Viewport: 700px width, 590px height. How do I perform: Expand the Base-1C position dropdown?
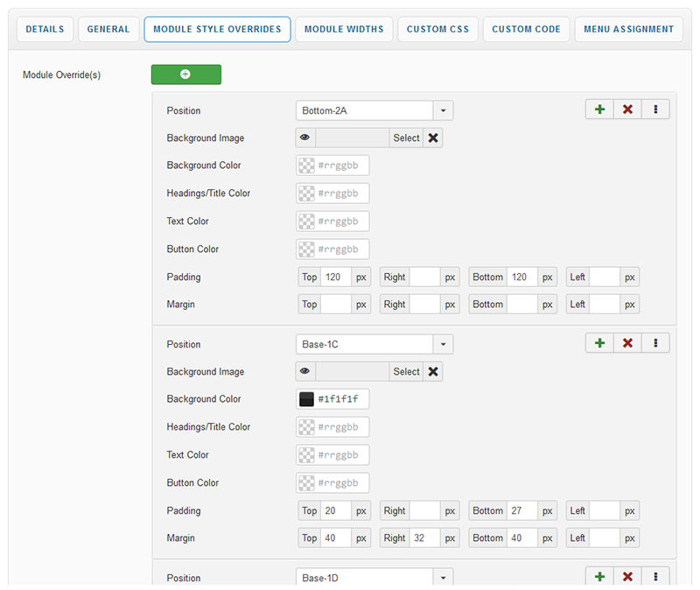444,344
